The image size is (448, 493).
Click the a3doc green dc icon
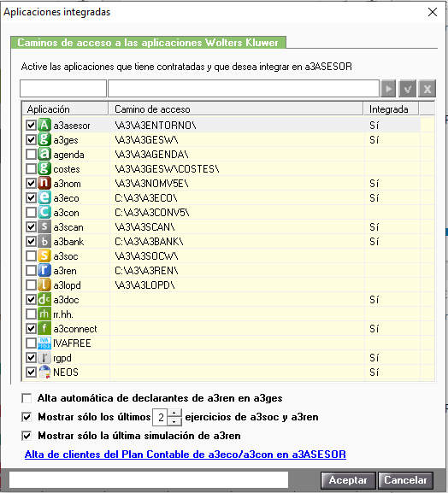pos(44,299)
